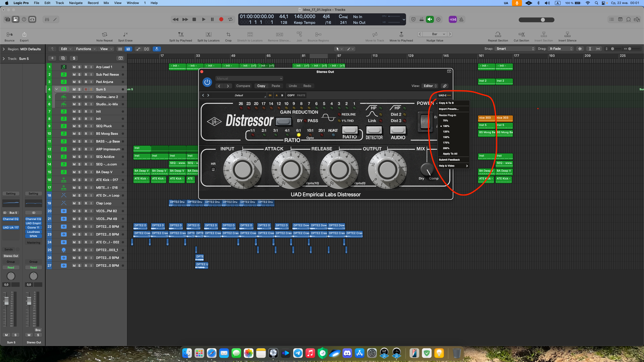Click the Record button in transport
This screenshot has height=362, width=644.
tap(221, 19)
